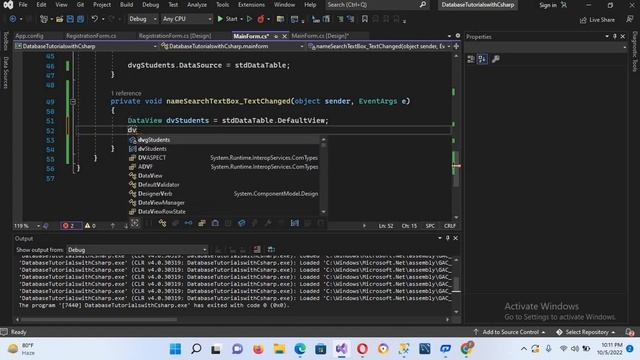
Task: Select dvStudents in IntelliSense list
Action: [224, 149]
